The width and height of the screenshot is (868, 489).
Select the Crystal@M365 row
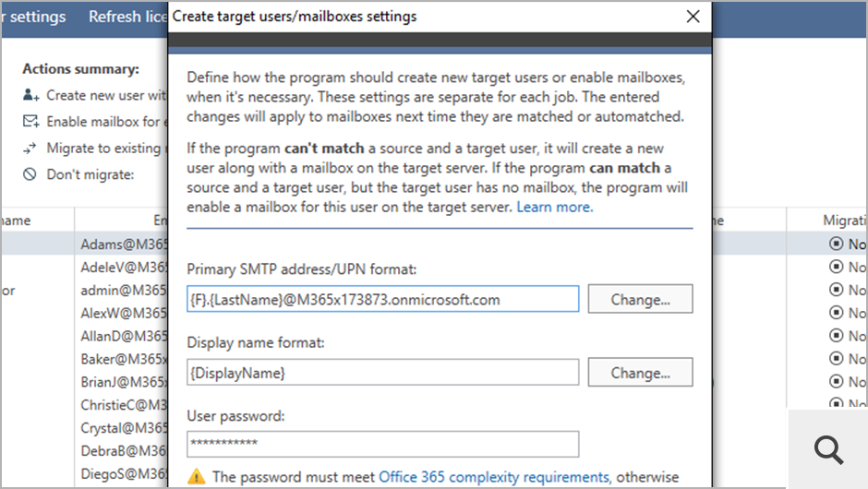pos(124,427)
